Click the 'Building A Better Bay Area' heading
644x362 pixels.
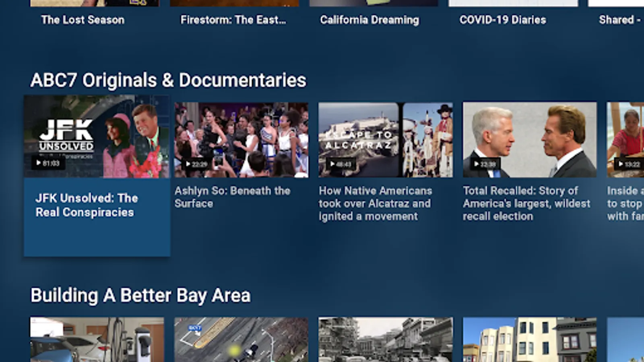[x=140, y=296]
